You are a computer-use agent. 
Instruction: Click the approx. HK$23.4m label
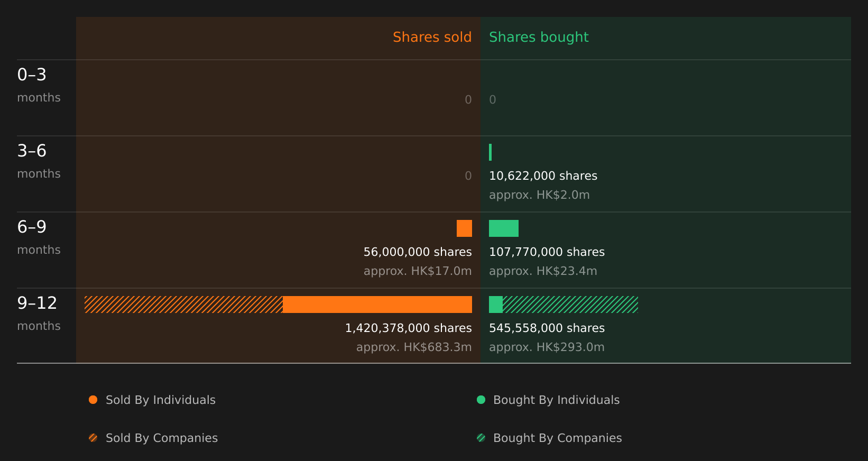tap(543, 271)
